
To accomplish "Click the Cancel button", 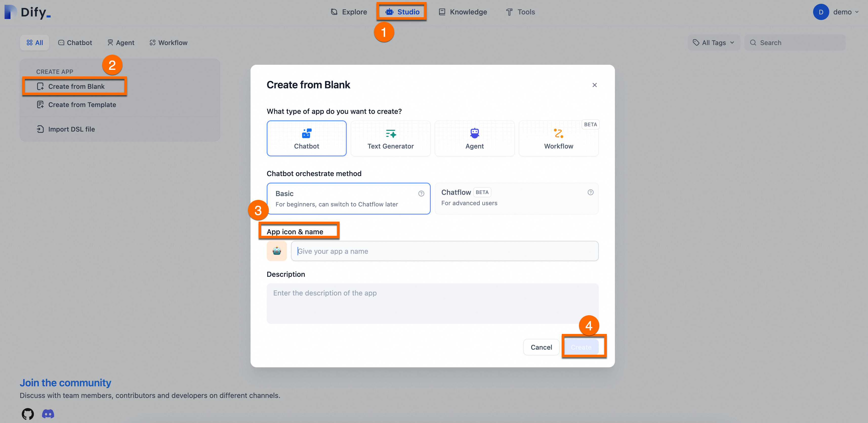I will click(541, 347).
